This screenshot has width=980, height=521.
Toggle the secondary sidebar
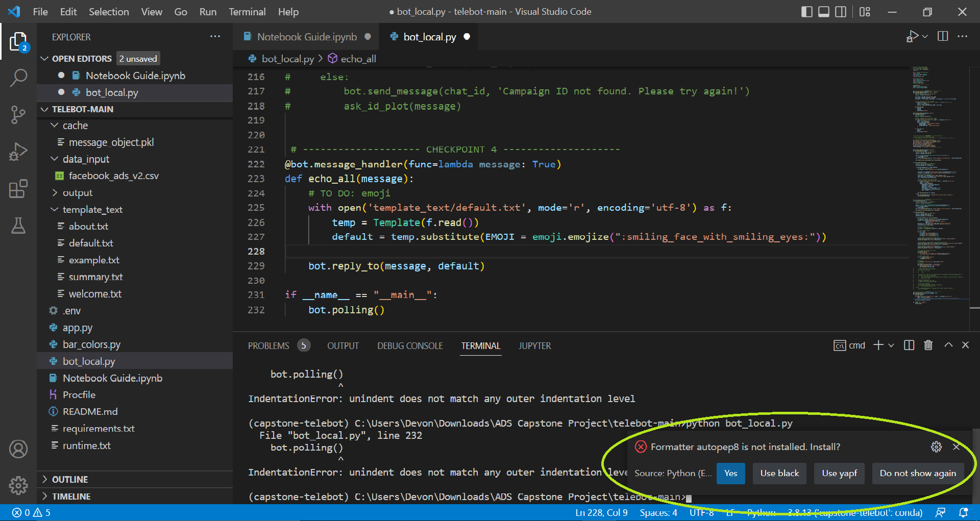(841, 11)
